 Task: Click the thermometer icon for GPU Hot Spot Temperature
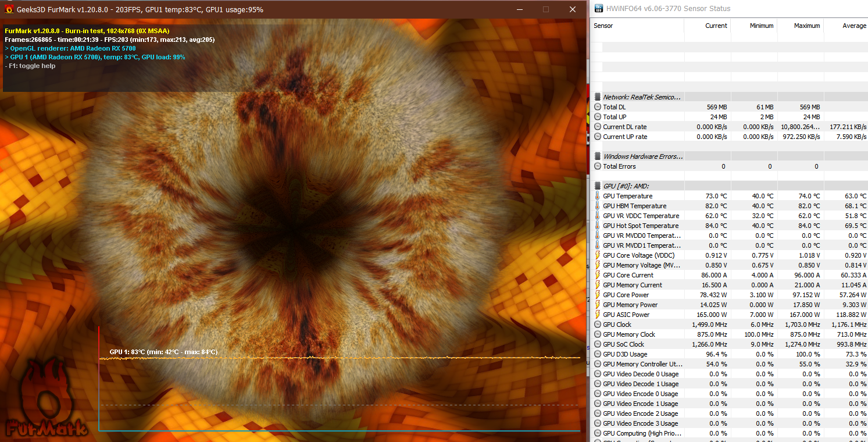point(598,226)
